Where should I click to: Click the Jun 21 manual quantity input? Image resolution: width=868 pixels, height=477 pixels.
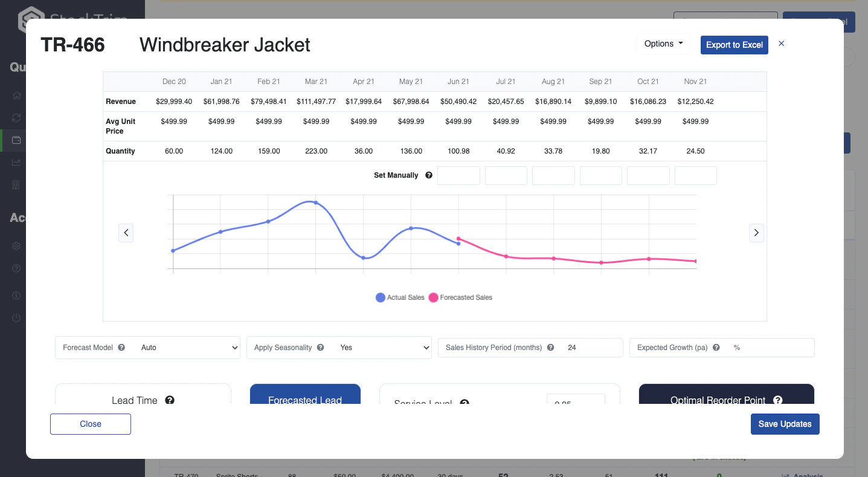pyautogui.click(x=458, y=176)
